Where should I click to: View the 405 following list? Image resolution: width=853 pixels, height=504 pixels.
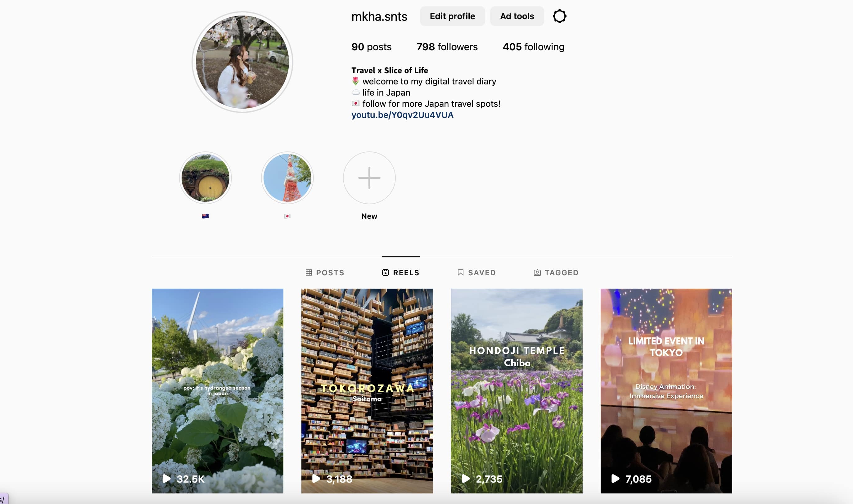point(533,47)
